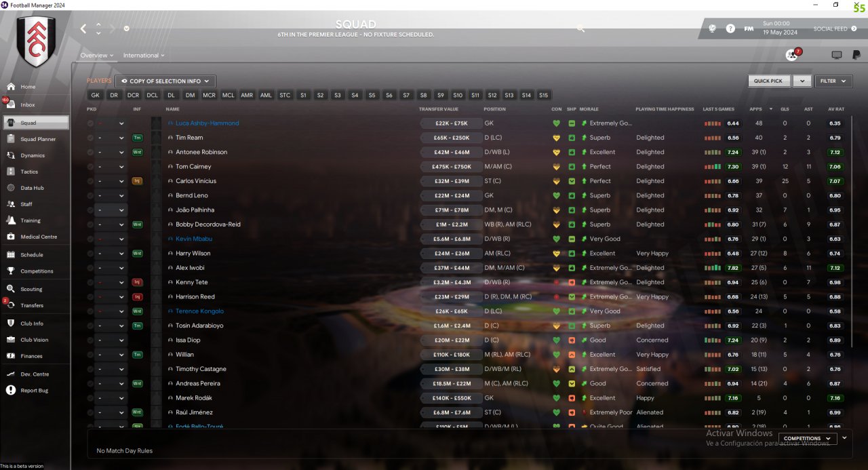Open picked dropdown for João Palhinha
This screenshot has height=470, width=868.
click(x=111, y=210)
